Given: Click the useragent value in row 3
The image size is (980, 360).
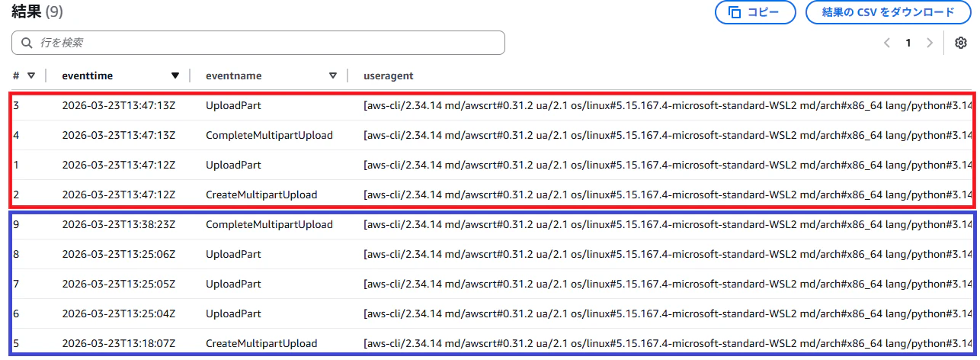Looking at the screenshot, I should pyautogui.click(x=669, y=105).
